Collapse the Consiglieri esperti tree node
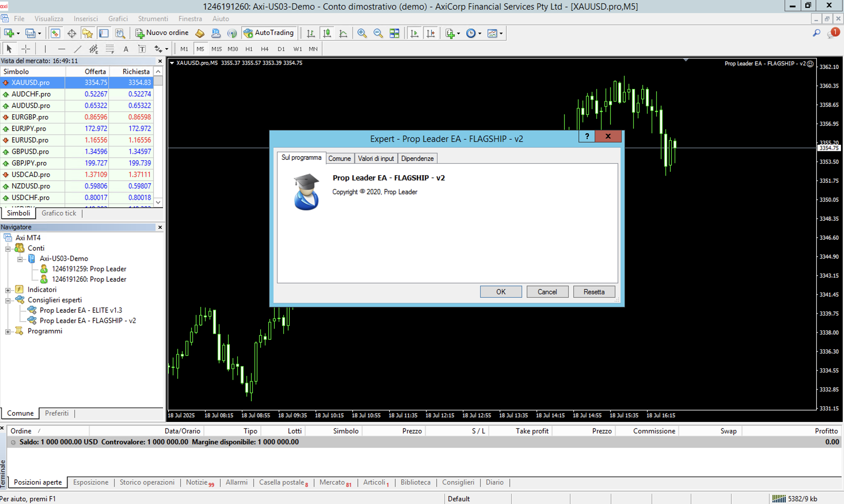 point(7,300)
